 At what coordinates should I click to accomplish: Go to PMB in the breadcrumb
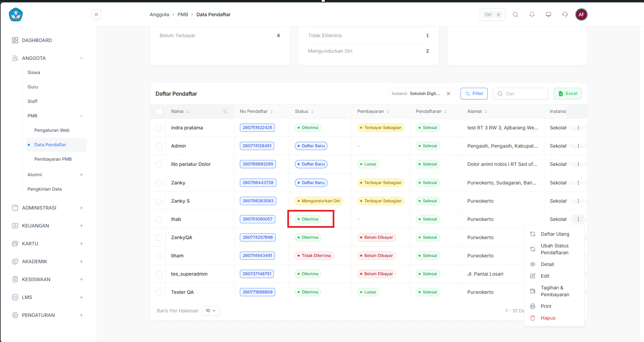click(x=182, y=14)
